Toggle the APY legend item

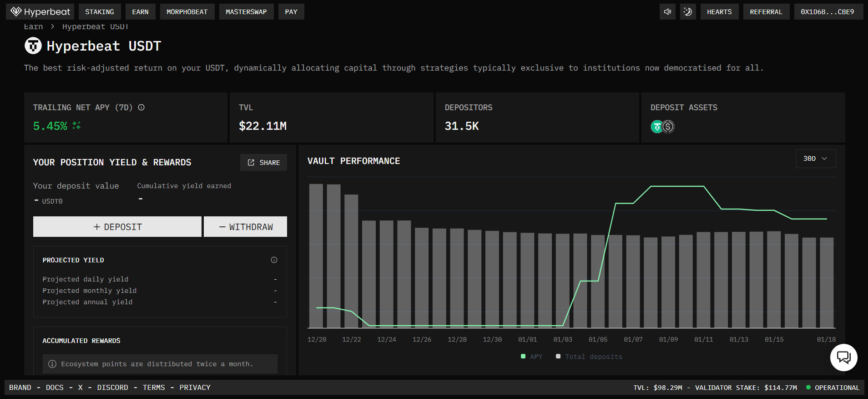click(x=531, y=357)
